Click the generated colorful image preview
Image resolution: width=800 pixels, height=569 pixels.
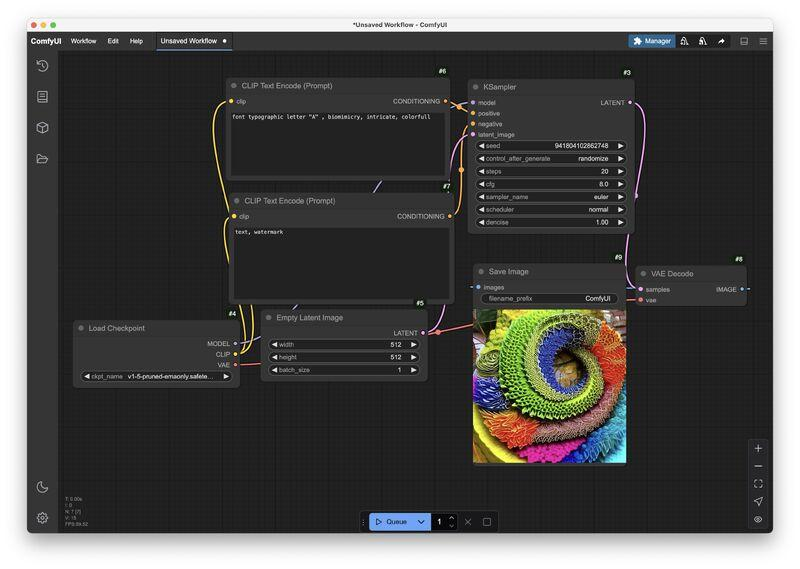(x=549, y=386)
